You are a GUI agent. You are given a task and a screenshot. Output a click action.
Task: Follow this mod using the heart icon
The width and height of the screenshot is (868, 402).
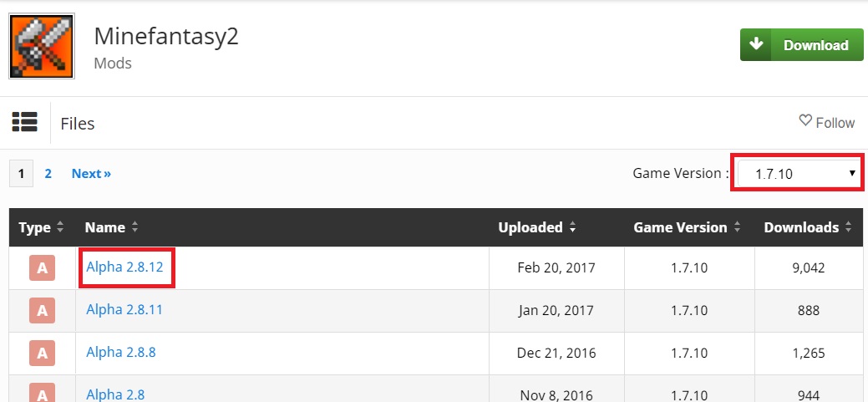826,123
